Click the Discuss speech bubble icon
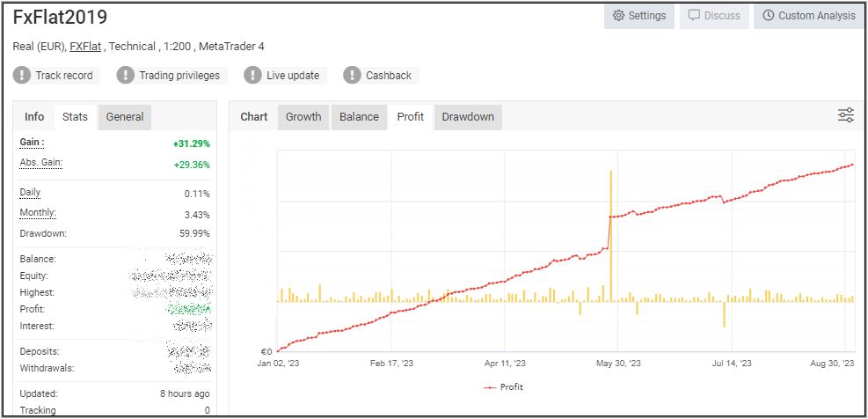Viewport: 868px width, 419px height. coord(694,16)
